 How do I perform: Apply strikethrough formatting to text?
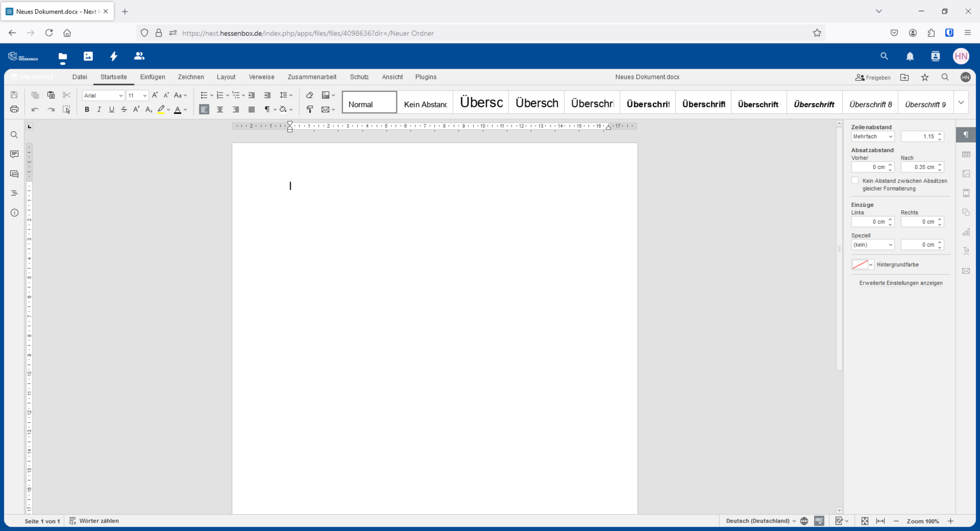pyautogui.click(x=124, y=109)
